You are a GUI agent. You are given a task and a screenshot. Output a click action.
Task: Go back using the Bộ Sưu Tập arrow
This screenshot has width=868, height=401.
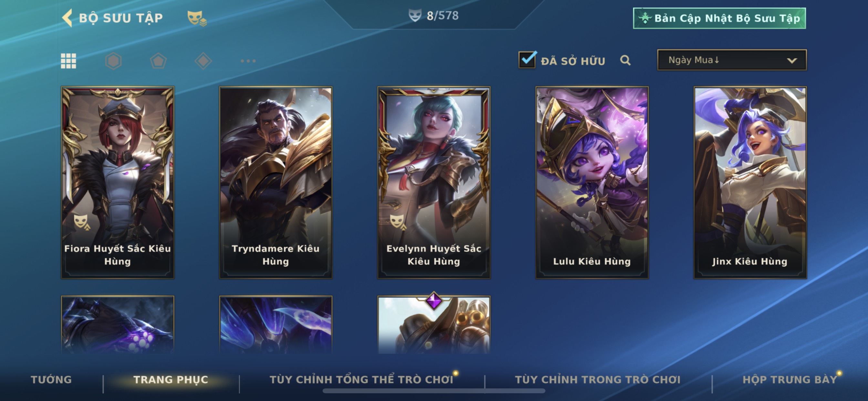click(67, 17)
